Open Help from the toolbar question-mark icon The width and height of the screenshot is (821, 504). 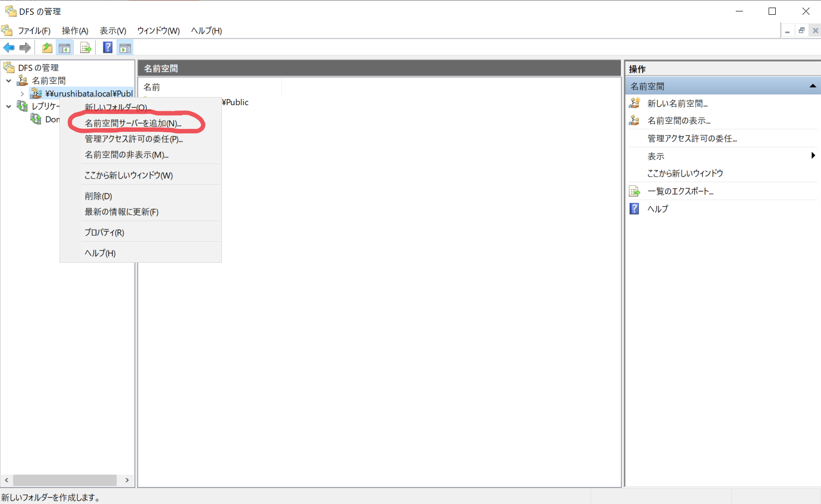point(108,48)
